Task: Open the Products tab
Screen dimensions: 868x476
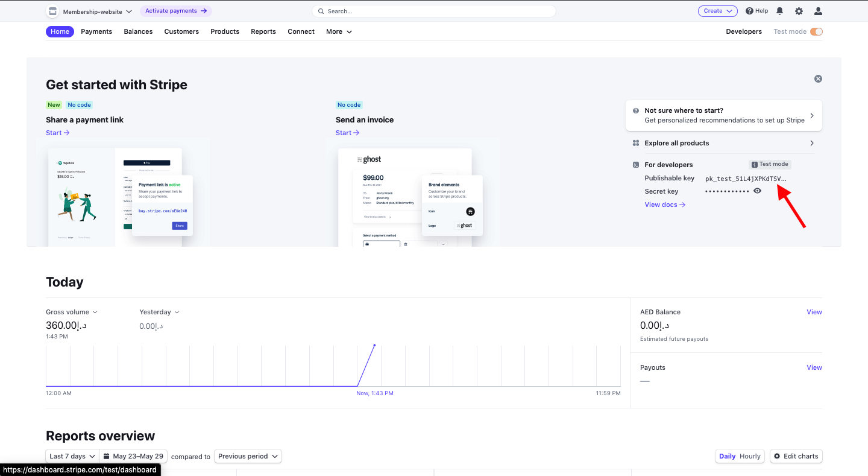Action: click(225, 31)
